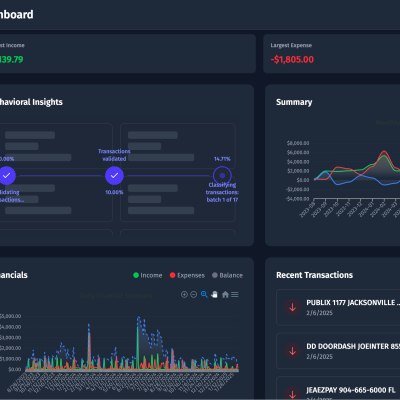Click the tallest dashed balance peak in daily chart
The image size is (400, 400).
tap(139, 318)
